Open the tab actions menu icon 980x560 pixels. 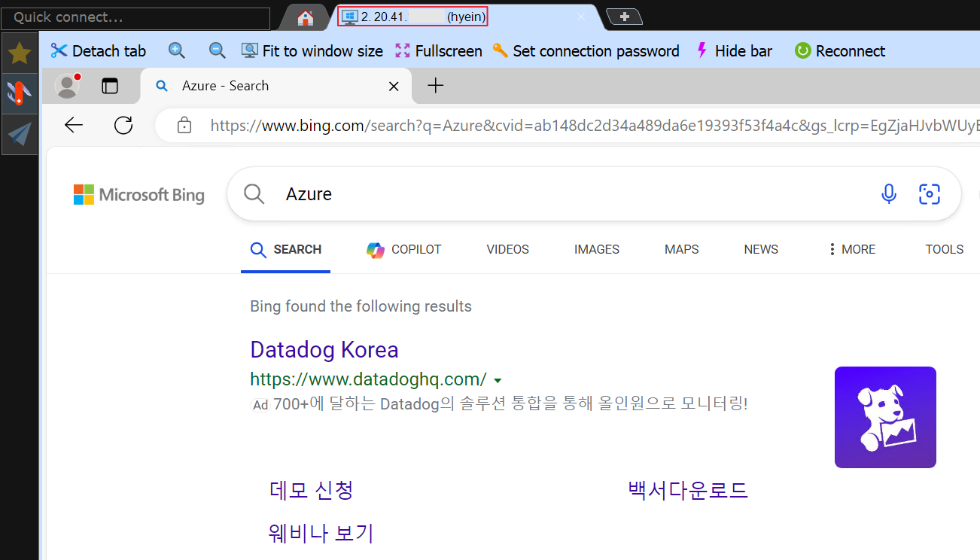point(111,86)
